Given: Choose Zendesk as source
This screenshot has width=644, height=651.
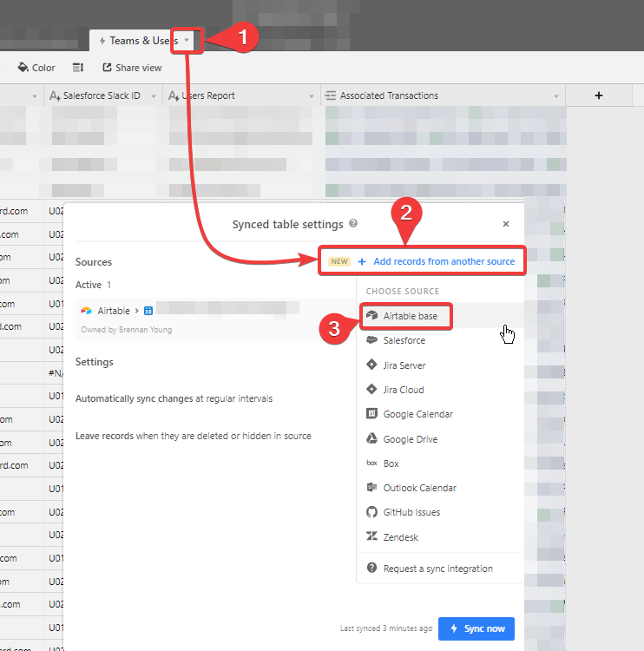Looking at the screenshot, I should coord(440,536).
